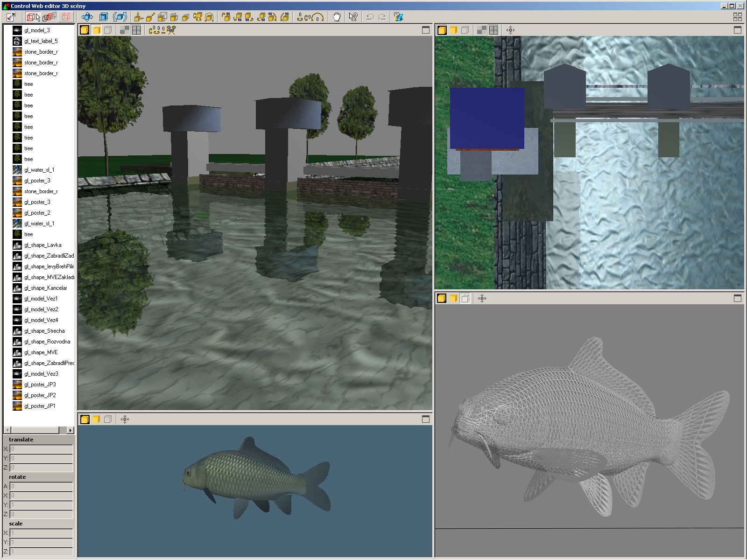
Task: Select the hand pan tool in main toolbar
Action: (337, 17)
